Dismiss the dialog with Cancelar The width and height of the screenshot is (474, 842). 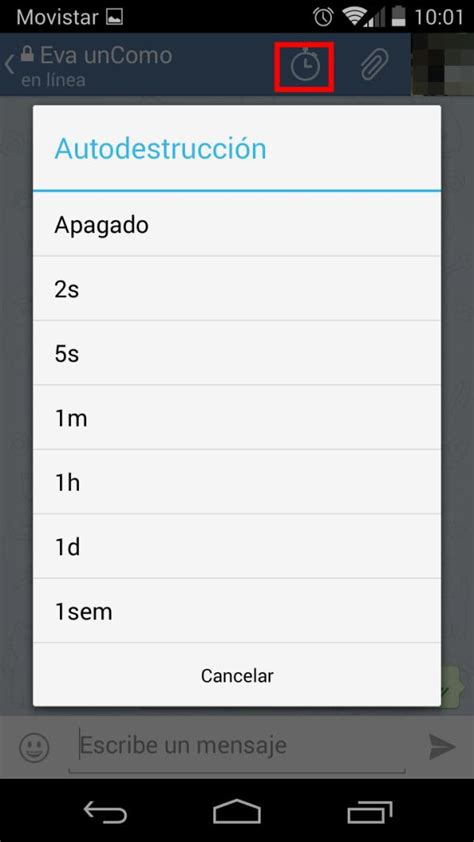(237, 675)
